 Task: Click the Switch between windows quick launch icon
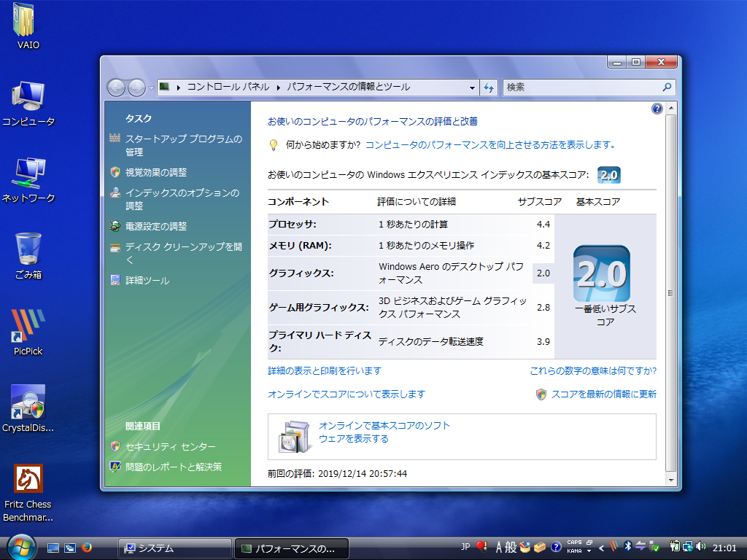tap(70, 548)
